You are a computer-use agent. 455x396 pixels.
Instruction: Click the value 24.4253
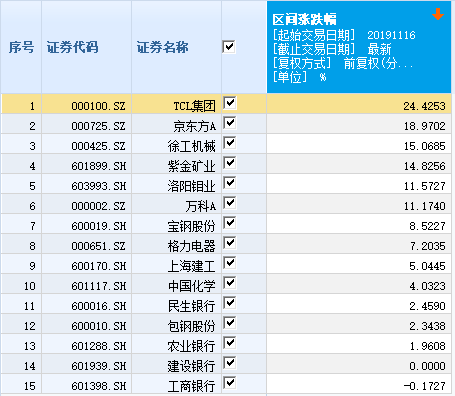click(x=424, y=106)
